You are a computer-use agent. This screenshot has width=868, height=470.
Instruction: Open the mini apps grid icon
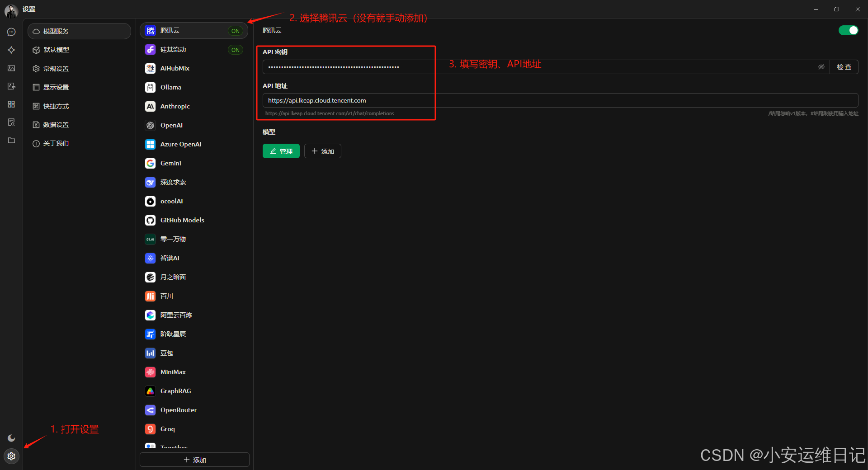coord(11,104)
